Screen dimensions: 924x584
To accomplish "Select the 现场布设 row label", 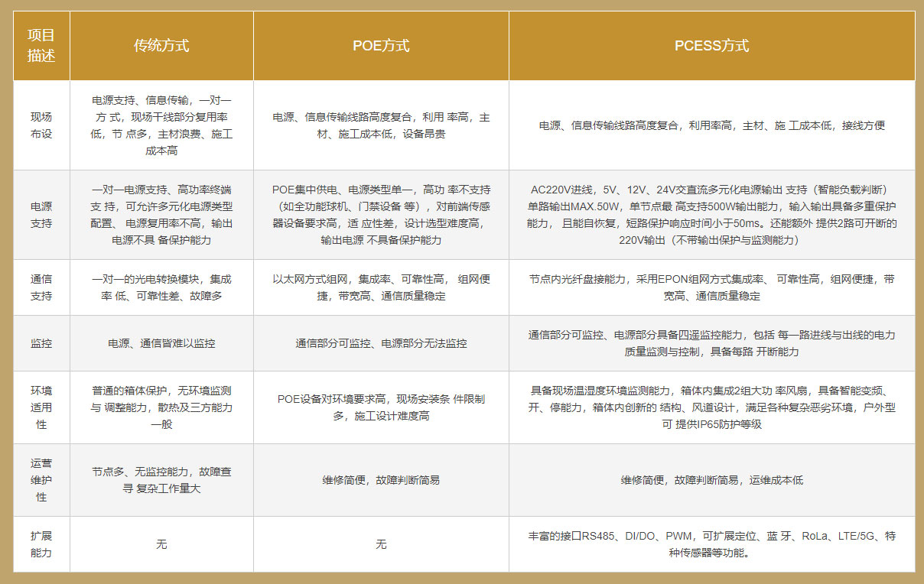I will click(41, 125).
